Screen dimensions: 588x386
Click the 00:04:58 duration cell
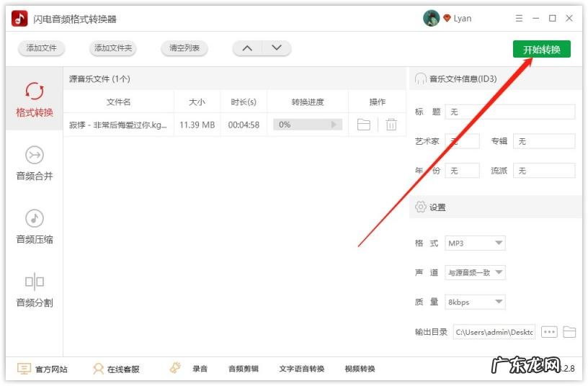pos(244,125)
